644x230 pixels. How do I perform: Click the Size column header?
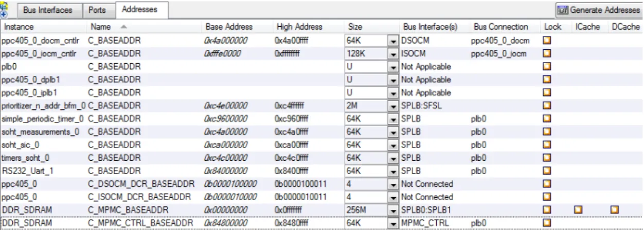(x=355, y=27)
